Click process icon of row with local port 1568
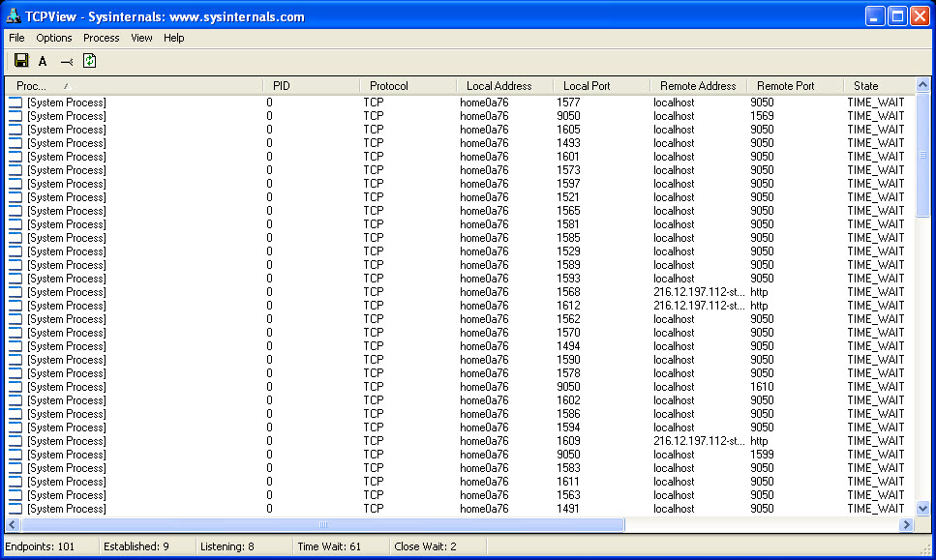This screenshot has height=560, width=936. point(15,292)
